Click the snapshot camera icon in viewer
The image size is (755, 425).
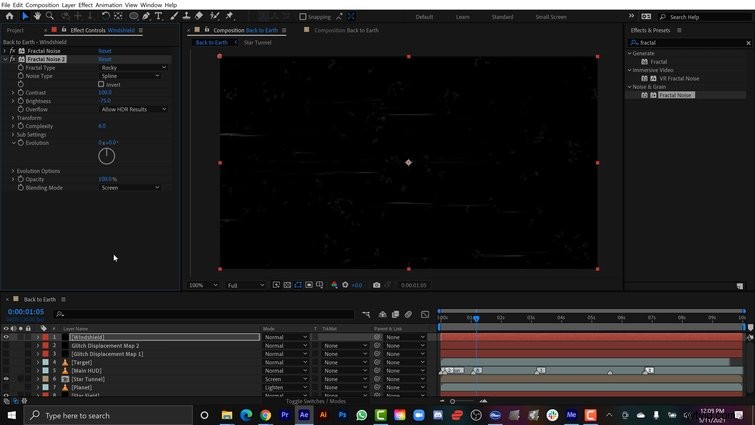[x=377, y=285]
